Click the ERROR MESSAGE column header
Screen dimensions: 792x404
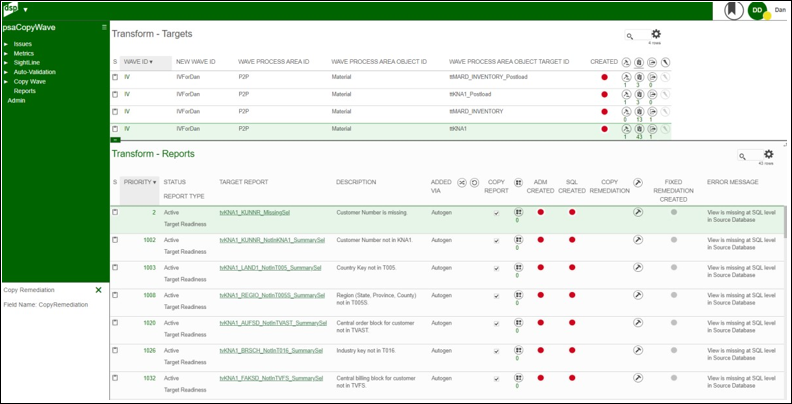[x=732, y=182]
